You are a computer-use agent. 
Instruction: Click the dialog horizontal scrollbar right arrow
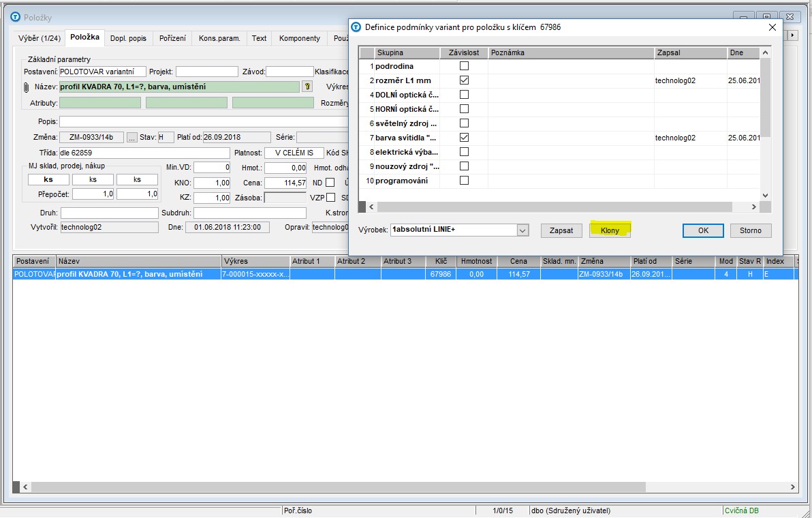click(x=754, y=207)
